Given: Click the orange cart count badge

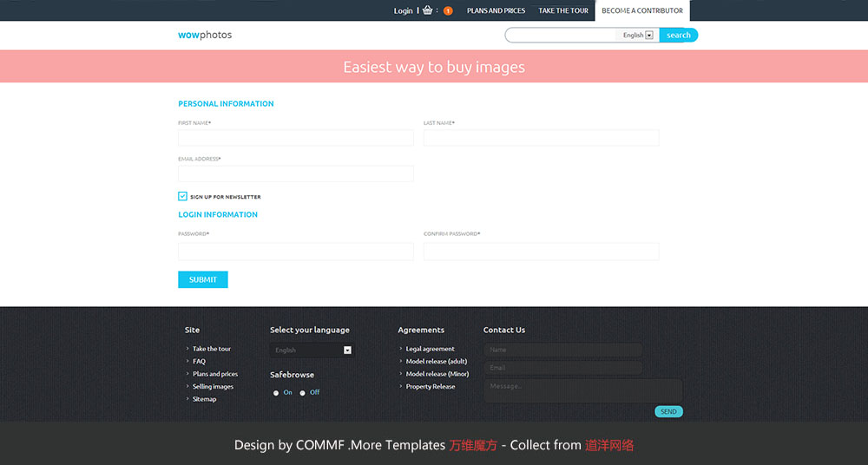Looking at the screenshot, I should click(x=448, y=11).
